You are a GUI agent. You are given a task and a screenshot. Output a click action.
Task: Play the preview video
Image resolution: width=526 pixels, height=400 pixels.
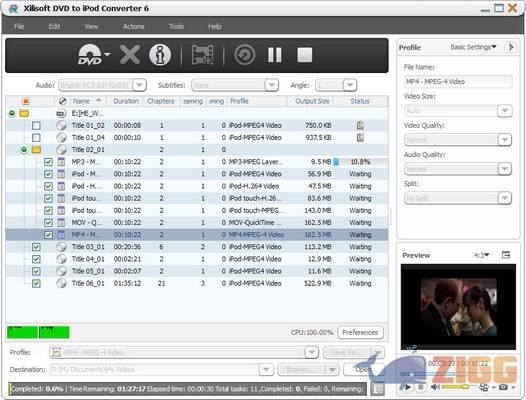tap(408, 387)
